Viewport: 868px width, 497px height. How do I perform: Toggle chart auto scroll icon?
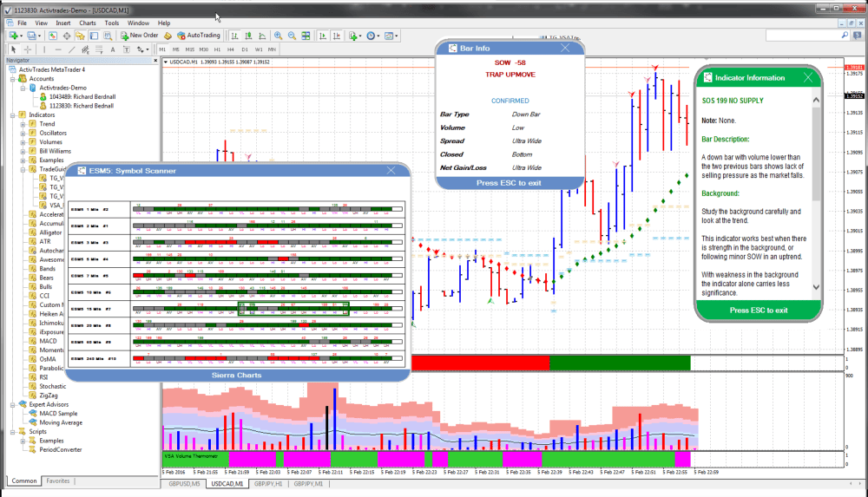tap(323, 36)
